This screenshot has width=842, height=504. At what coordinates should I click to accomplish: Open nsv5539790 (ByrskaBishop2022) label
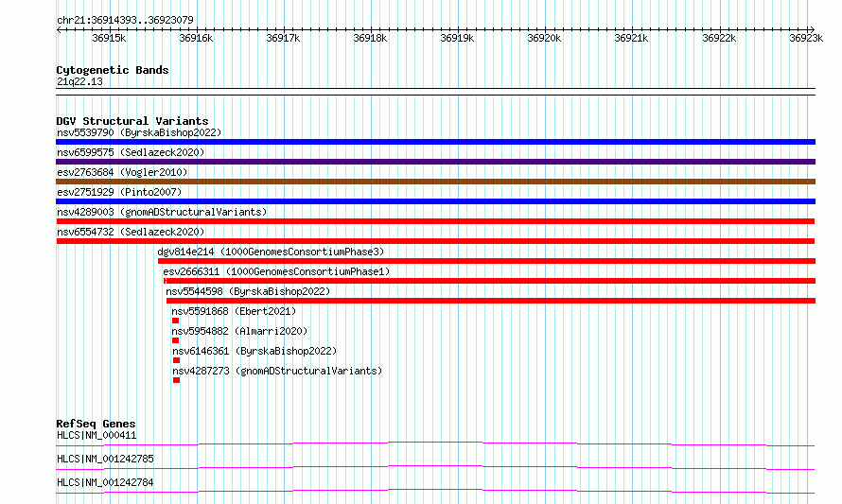click(139, 132)
